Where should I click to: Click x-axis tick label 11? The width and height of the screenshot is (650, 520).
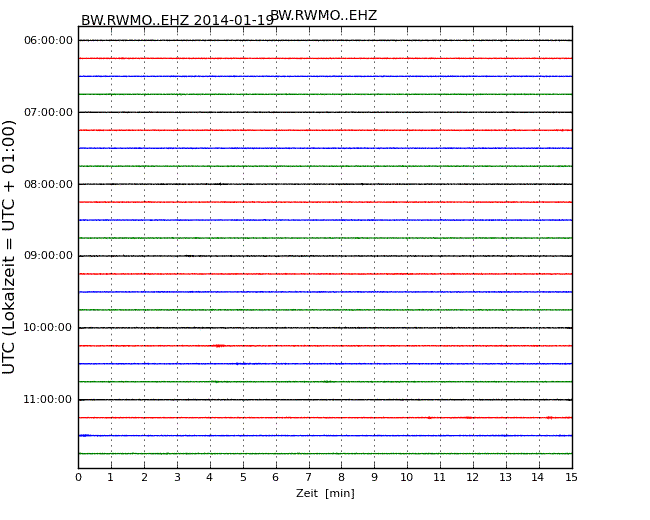pyautogui.click(x=439, y=478)
